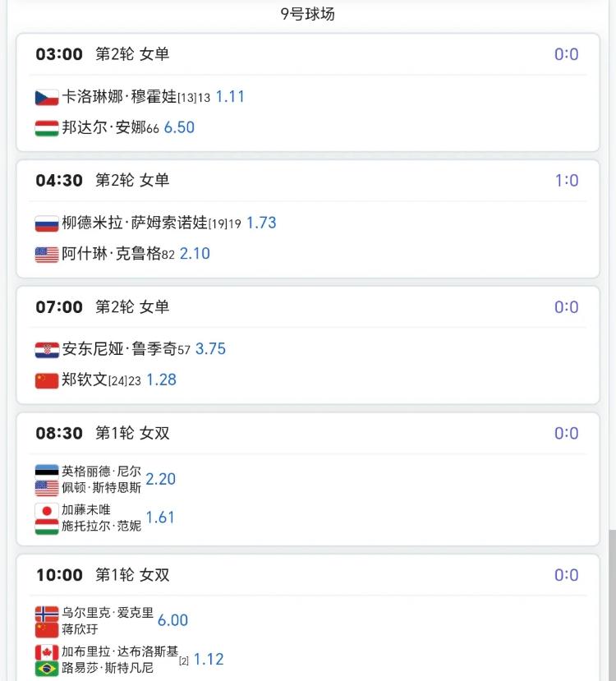Select odds 2.10 for 阿什琳·克鲁格
Viewport: 616px width, 681px height.
[195, 253]
